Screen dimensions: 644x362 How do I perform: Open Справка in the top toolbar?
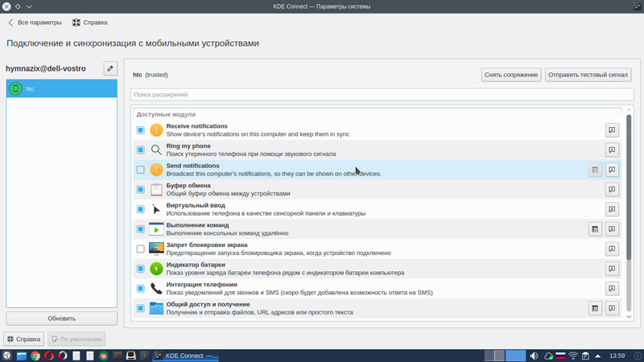pos(90,23)
